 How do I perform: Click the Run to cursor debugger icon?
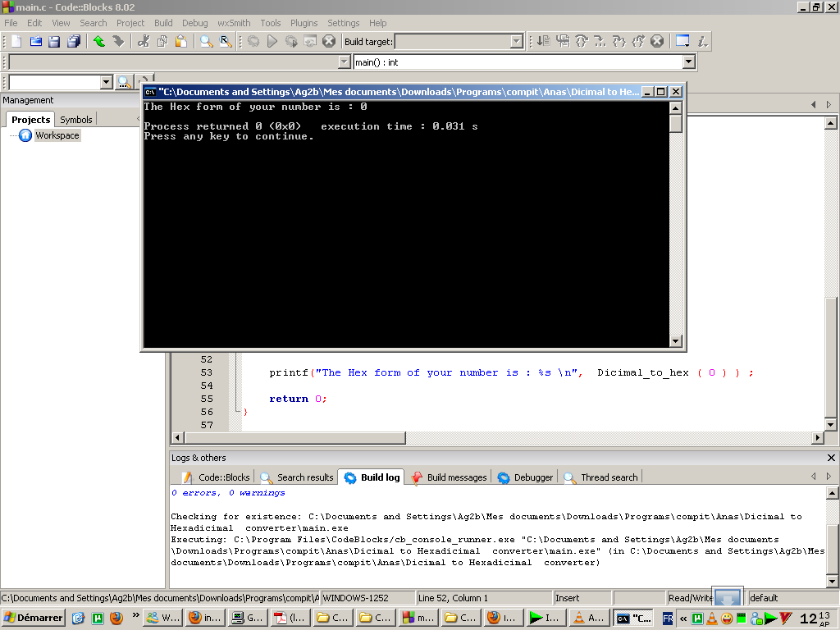[x=563, y=41]
